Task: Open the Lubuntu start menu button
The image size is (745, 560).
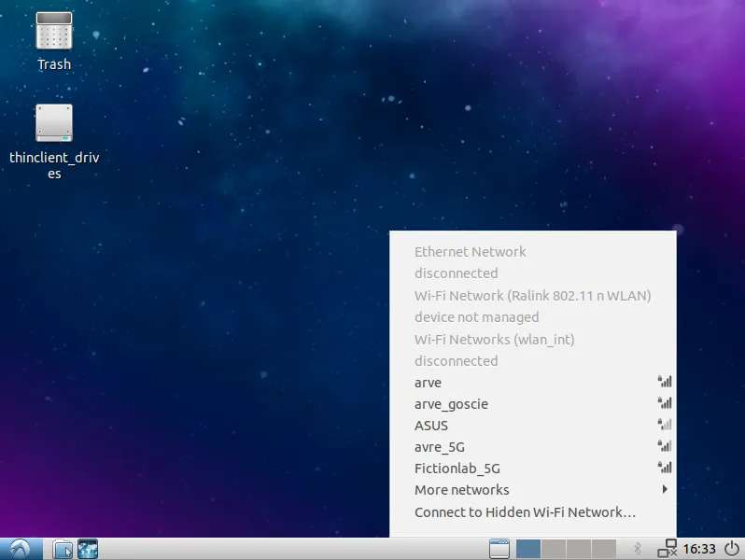Action: point(21,549)
